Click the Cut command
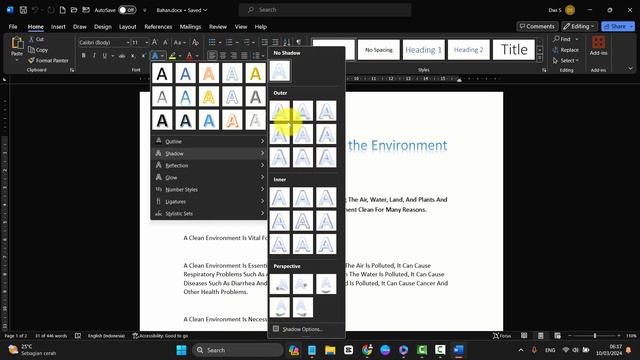The height and width of the screenshot is (360, 640). point(36,39)
